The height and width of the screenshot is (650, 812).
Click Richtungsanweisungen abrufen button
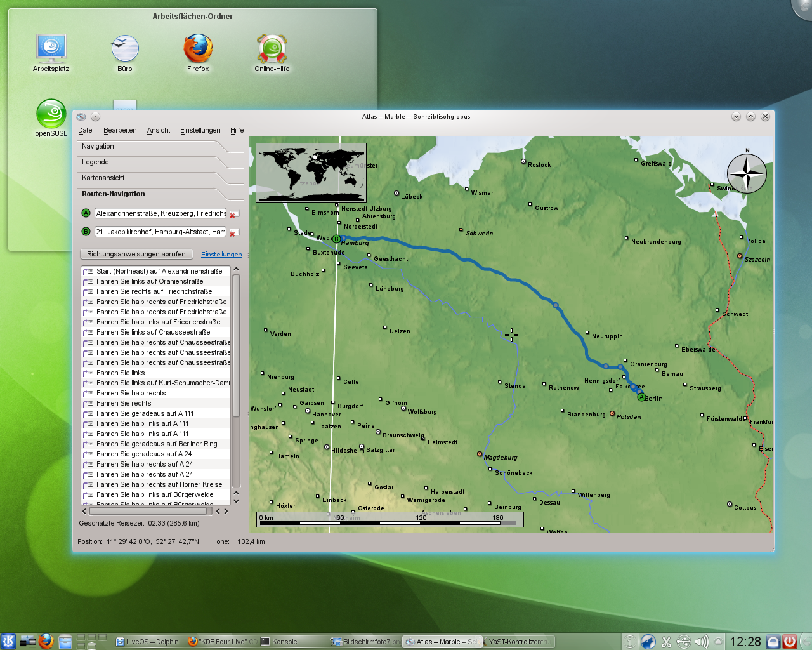[136, 254]
